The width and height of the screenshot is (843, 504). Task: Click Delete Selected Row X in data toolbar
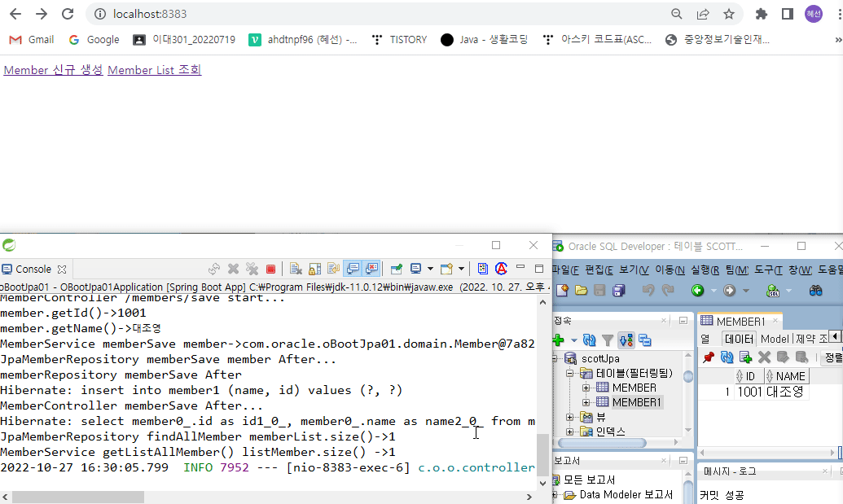pyautogui.click(x=764, y=357)
